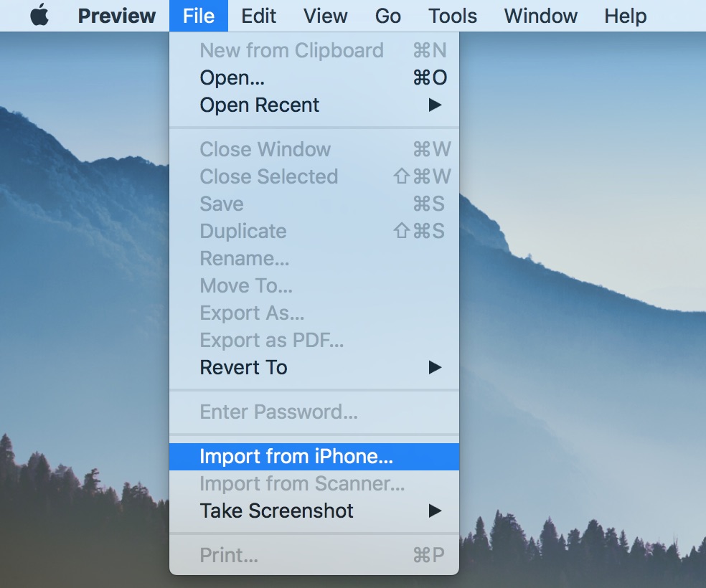Choose New from Clipboard
The height and width of the screenshot is (588, 706).
pos(314,50)
